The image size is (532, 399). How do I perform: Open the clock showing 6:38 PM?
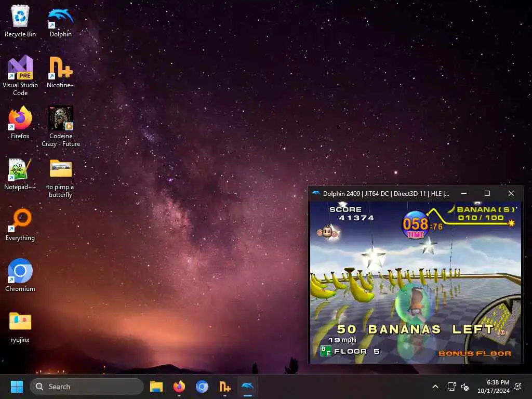point(494,387)
